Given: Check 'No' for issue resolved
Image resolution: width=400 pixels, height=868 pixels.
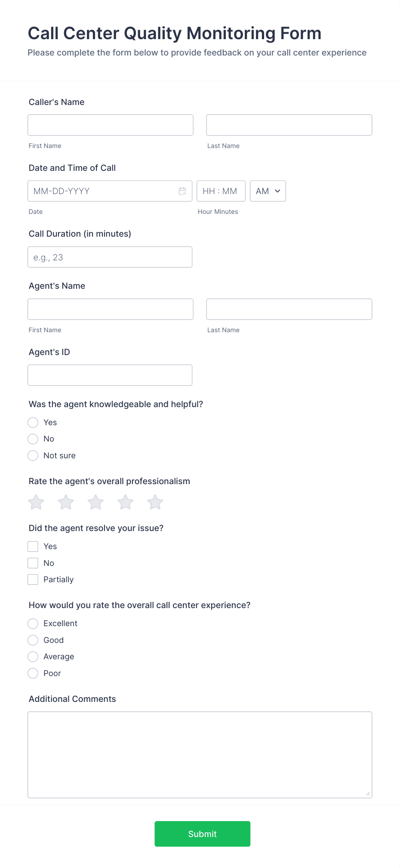Looking at the screenshot, I should [x=33, y=562].
